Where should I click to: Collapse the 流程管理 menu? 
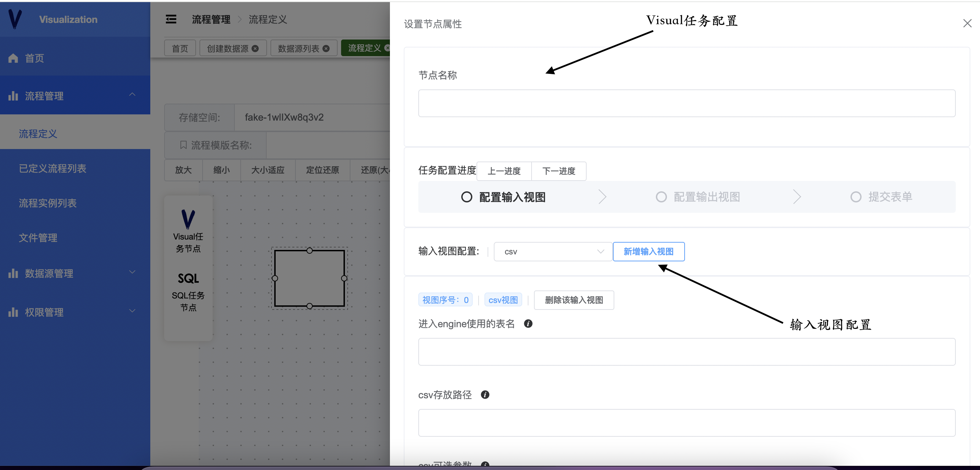pyautogui.click(x=132, y=95)
